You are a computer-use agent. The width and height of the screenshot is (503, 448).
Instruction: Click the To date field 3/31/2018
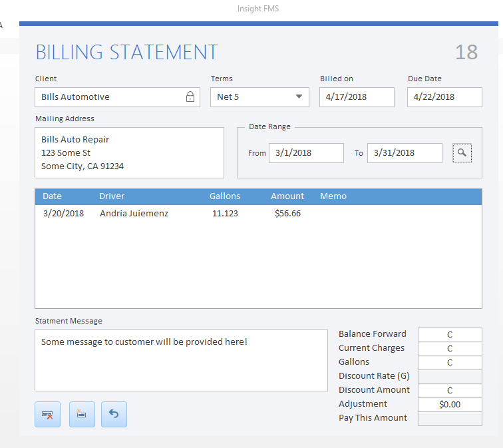[x=405, y=153]
